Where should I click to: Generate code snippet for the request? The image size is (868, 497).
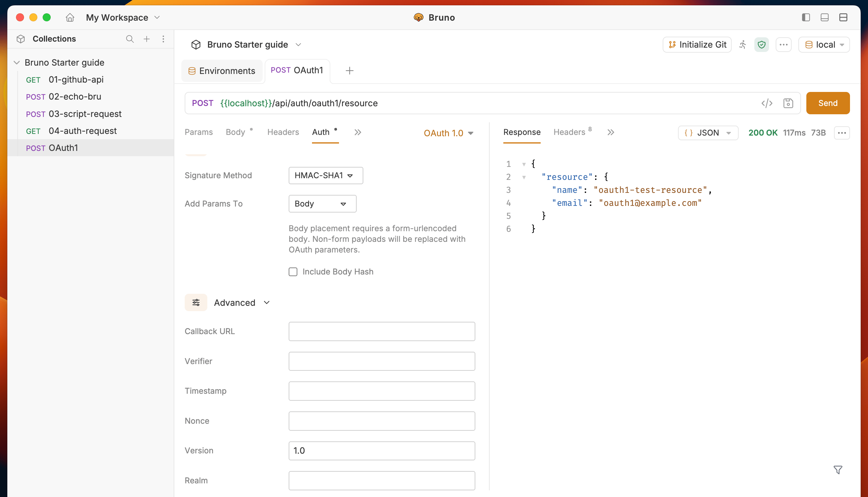pos(767,103)
